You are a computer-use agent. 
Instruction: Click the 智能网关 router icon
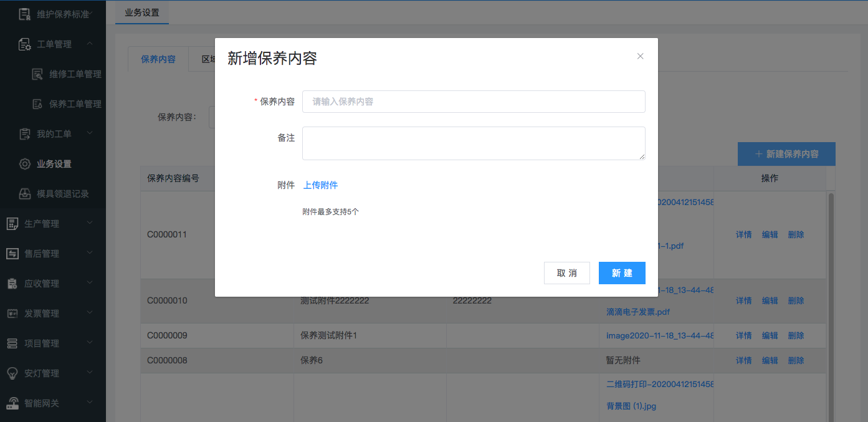(12, 403)
